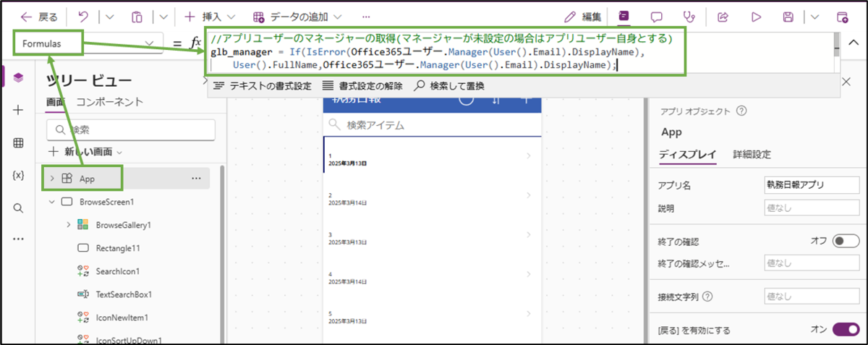Click the purple Copilot icon in toolbar

click(x=624, y=16)
